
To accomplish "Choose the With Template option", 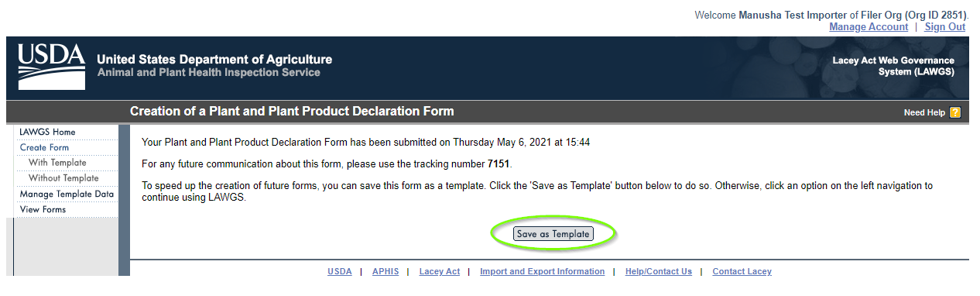I will pyautogui.click(x=57, y=163).
